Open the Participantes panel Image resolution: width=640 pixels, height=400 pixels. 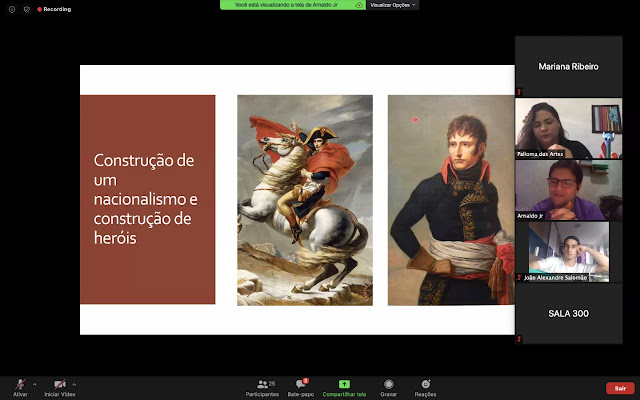pos(262,388)
